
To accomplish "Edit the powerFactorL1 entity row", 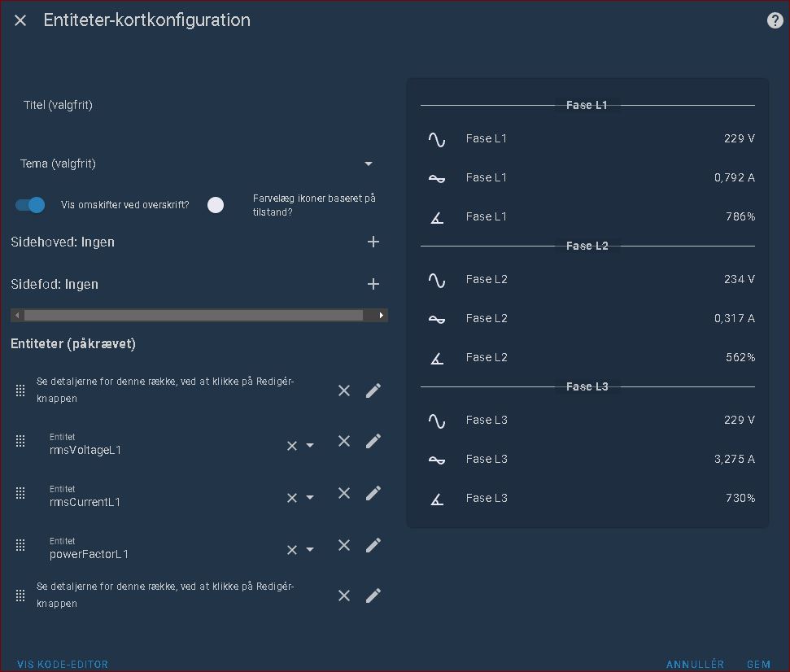I will pyautogui.click(x=373, y=546).
